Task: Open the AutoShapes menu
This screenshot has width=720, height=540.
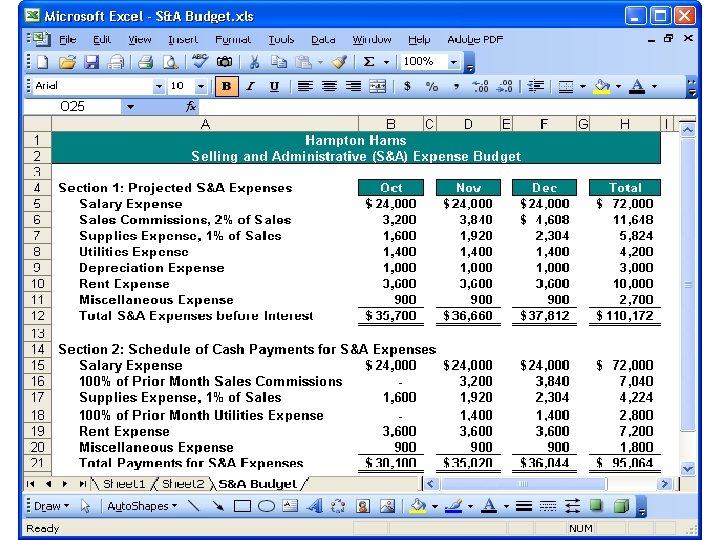Action: (142, 506)
